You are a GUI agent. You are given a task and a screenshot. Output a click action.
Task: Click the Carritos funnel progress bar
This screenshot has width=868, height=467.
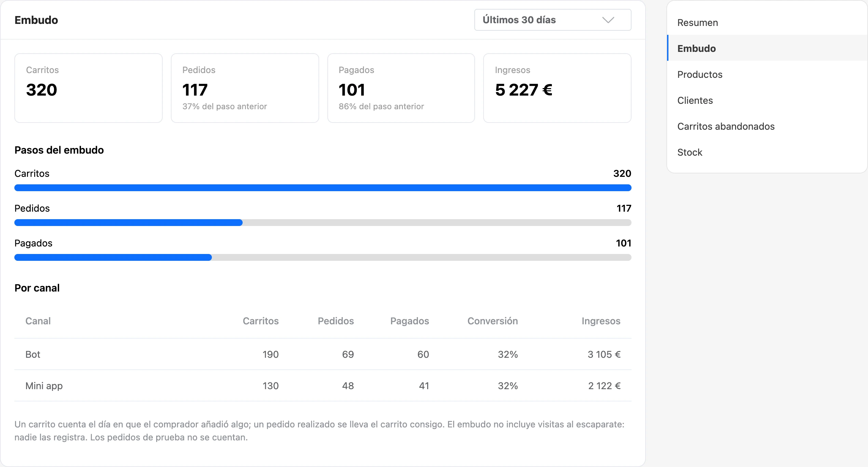(323, 188)
